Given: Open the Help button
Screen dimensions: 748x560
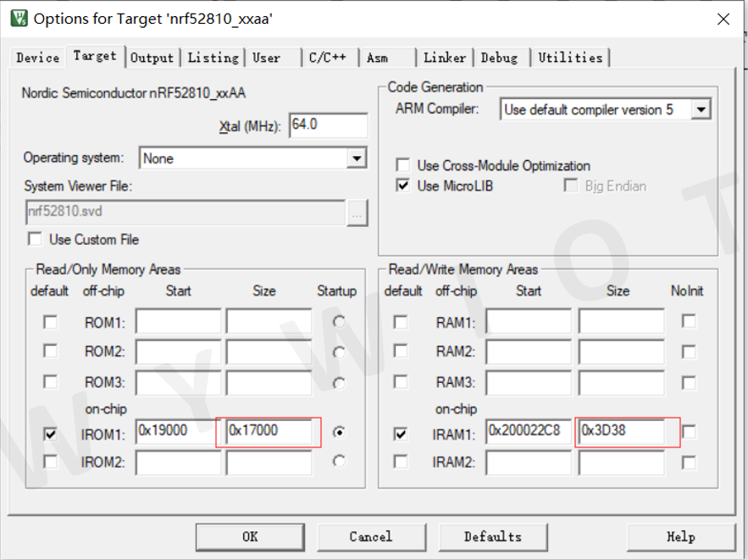Looking at the screenshot, I should pyautogui.click(x=681, y=536).
